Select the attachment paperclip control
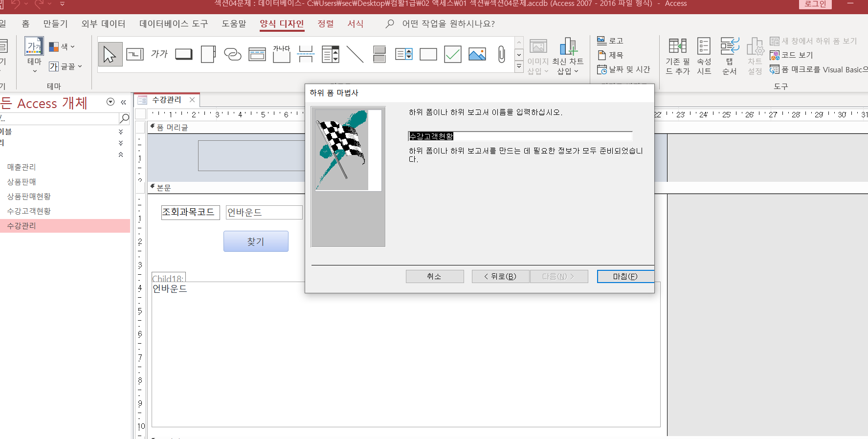868x439 pixels. pyautogui.click(x=501, y=54)
